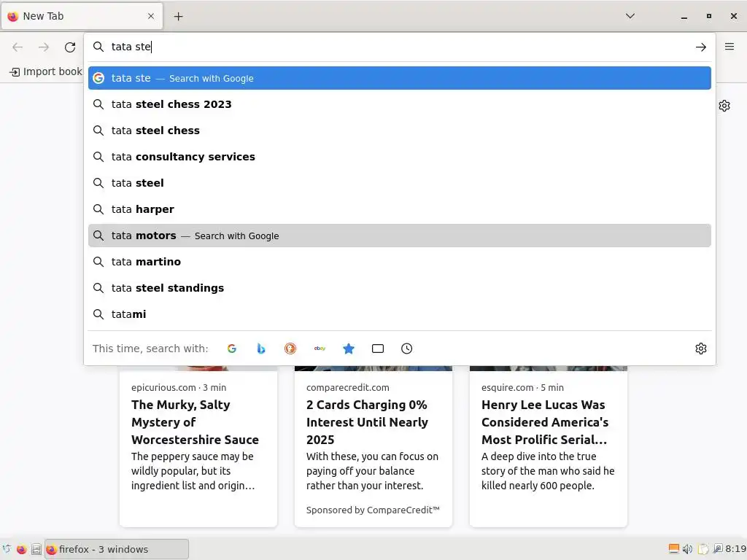Choose suggestion 'tata consultancy services'
This screenshot has width=747, height=560.
[x=399, y=157]
